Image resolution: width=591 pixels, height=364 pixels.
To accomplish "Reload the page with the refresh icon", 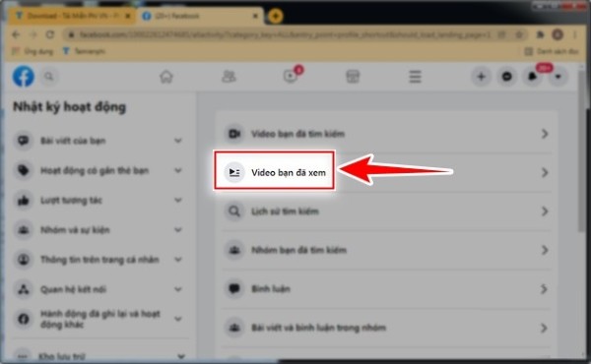I will [50, 34].
